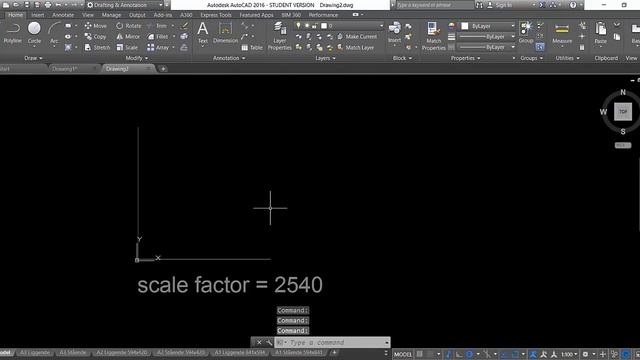The height and width of the screenshot is (360, 640).
Task: Expand the Groups panel
Action: (531, 58)
